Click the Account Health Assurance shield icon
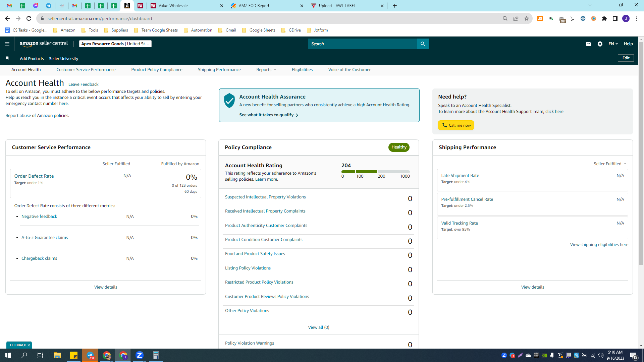Screen dimensions: 644x362 229,101
